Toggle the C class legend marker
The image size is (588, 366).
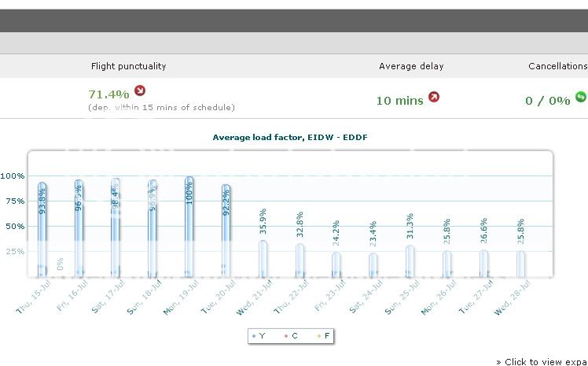[289, 335]
